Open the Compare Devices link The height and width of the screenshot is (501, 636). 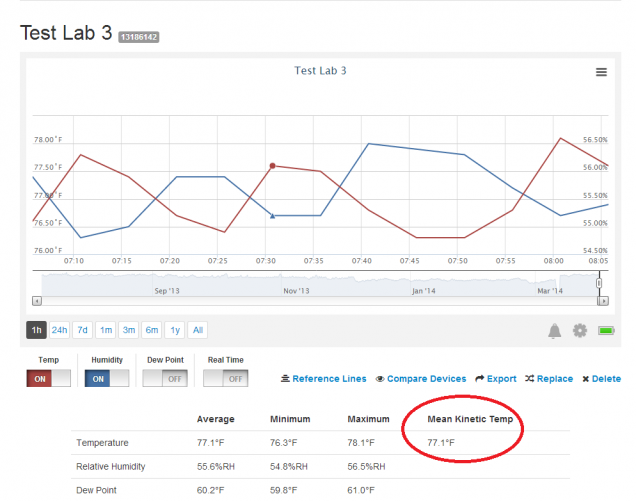pyautogui.click(x=426, y=379)
